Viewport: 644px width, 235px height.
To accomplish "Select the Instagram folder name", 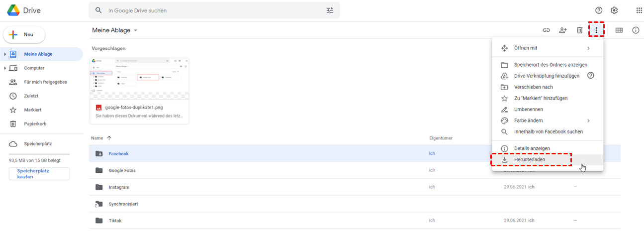I will 119,187.
